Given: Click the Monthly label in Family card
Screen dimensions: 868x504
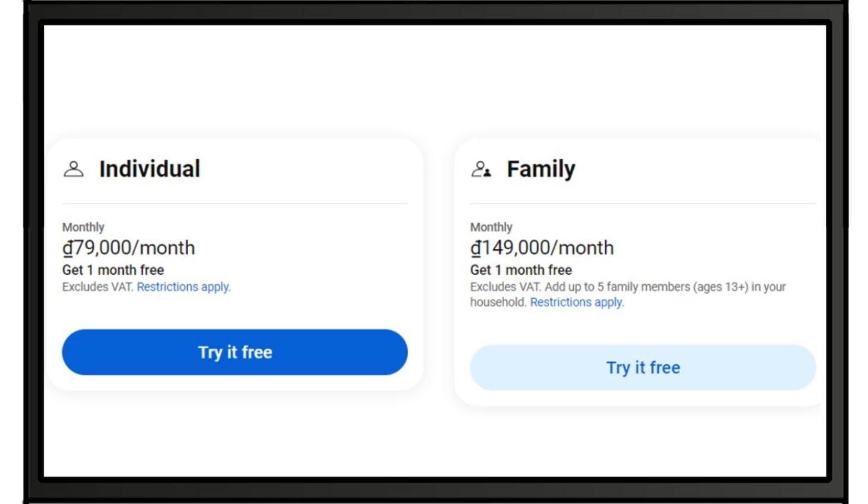Looking at the screenshot, I should tap(491, 227).
